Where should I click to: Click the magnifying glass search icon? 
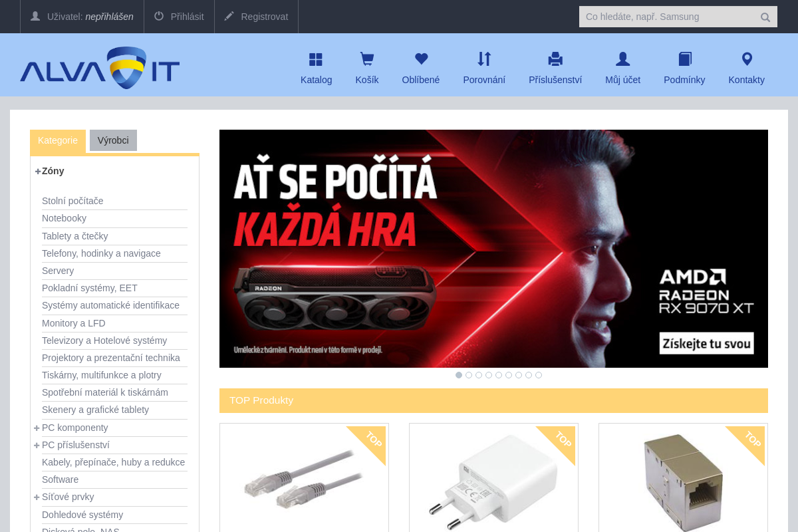[765, 17]
